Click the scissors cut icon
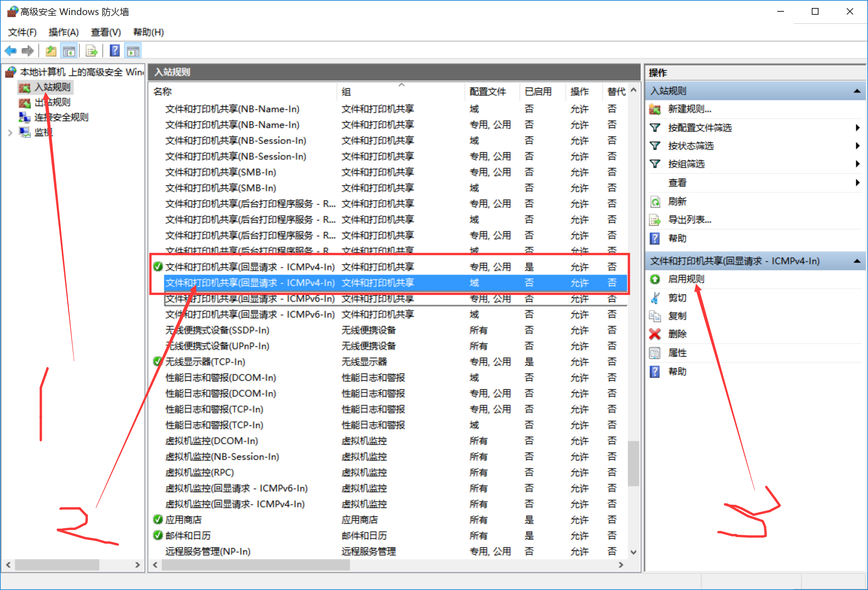The height and width of the screenshot is (590, 868). click(x=655, y=298)
